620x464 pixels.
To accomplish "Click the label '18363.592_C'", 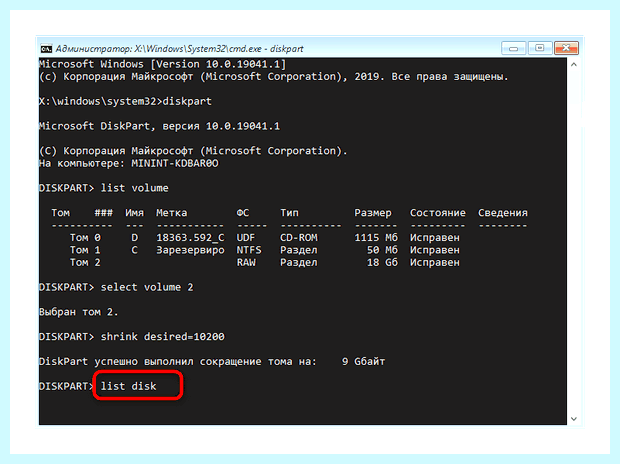I will point(190,238).
